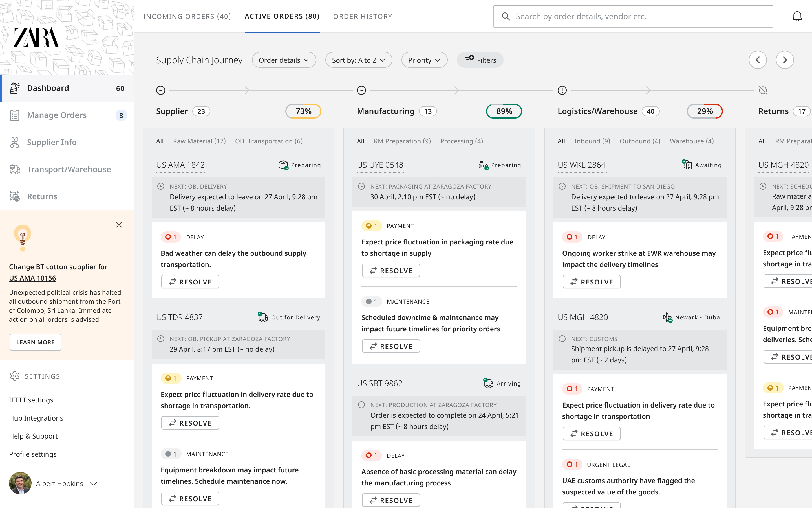The height and width of the screenshot is (508, 812).
Task: Click the Awaiting warehouse icon for US WKL 2864
Action: (x=687, y=165)
